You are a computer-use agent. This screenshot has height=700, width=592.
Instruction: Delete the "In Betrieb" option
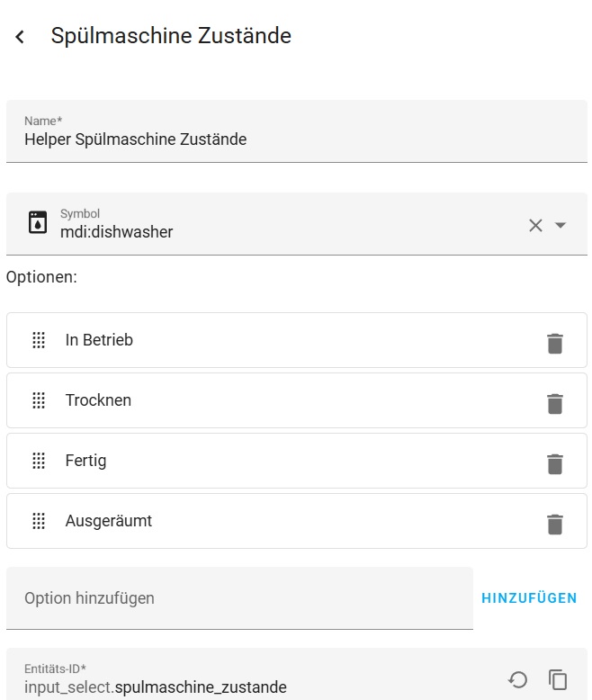tap(555, 343)
